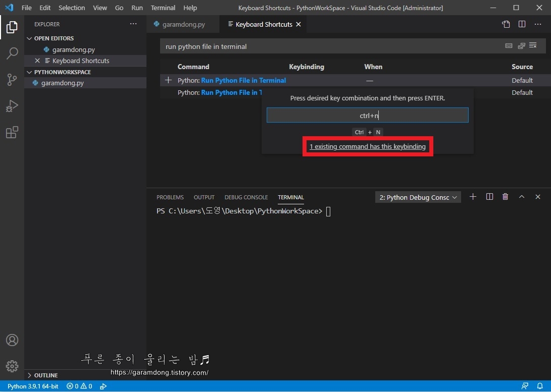The image size is (551, 392).
Task: Open the Explorer view in activity bar
Action: click(x=12, y=27)
